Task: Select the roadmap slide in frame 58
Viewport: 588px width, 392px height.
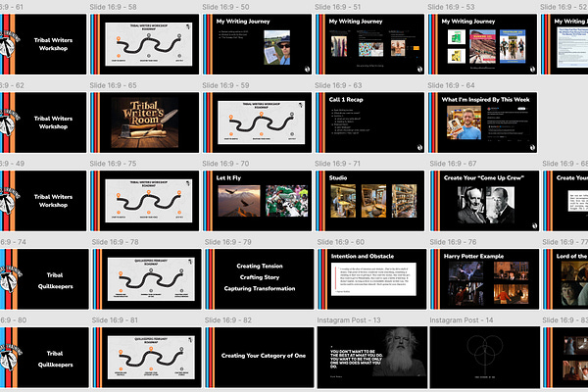Action: [x=145, y=44]
